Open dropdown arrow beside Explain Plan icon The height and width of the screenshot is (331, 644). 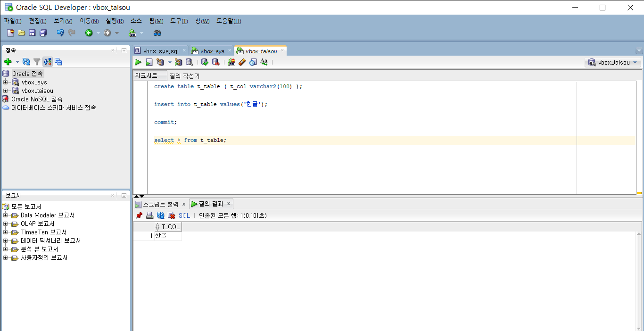coord(170,62)
